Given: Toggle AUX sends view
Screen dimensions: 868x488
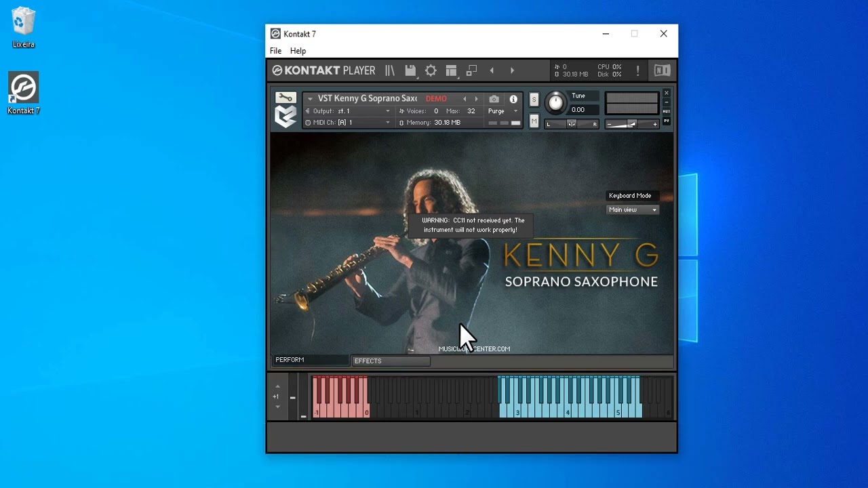Looking at the screenshot, I should 667,111.
